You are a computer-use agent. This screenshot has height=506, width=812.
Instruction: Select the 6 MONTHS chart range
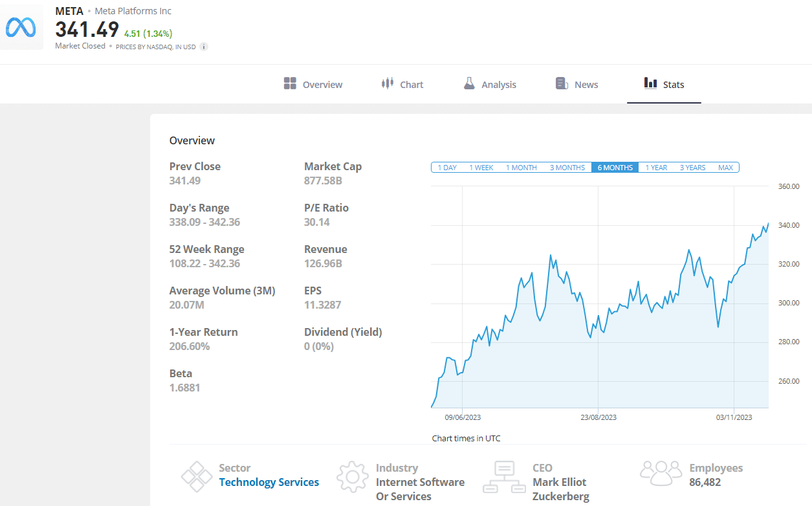point(615,168)
